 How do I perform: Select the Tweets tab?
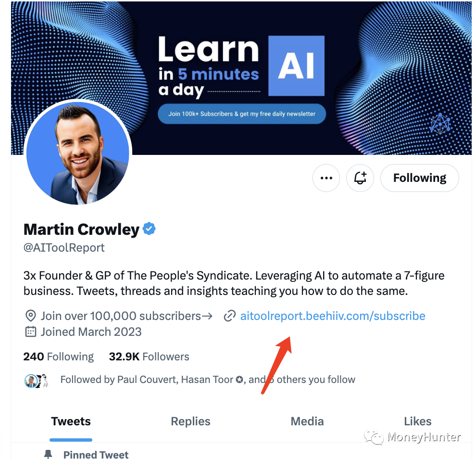pos(71,421)
